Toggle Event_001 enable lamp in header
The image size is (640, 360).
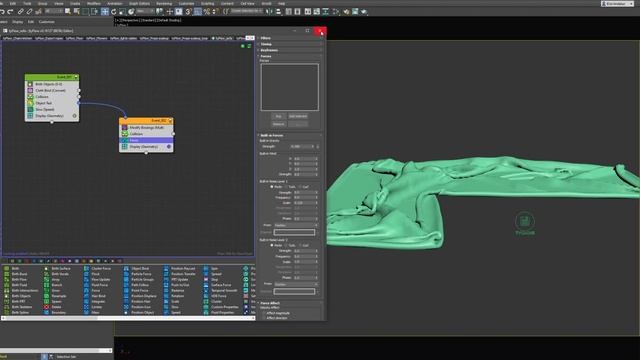76,77
